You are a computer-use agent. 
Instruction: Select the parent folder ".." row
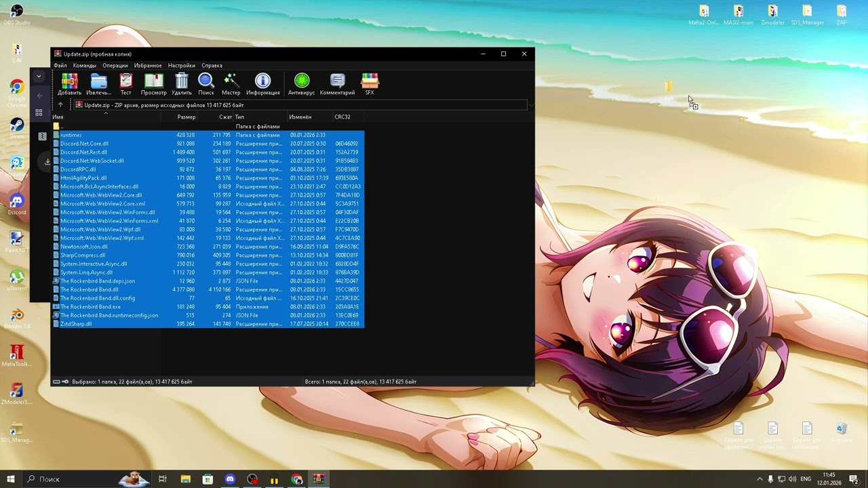pos(208,127)
